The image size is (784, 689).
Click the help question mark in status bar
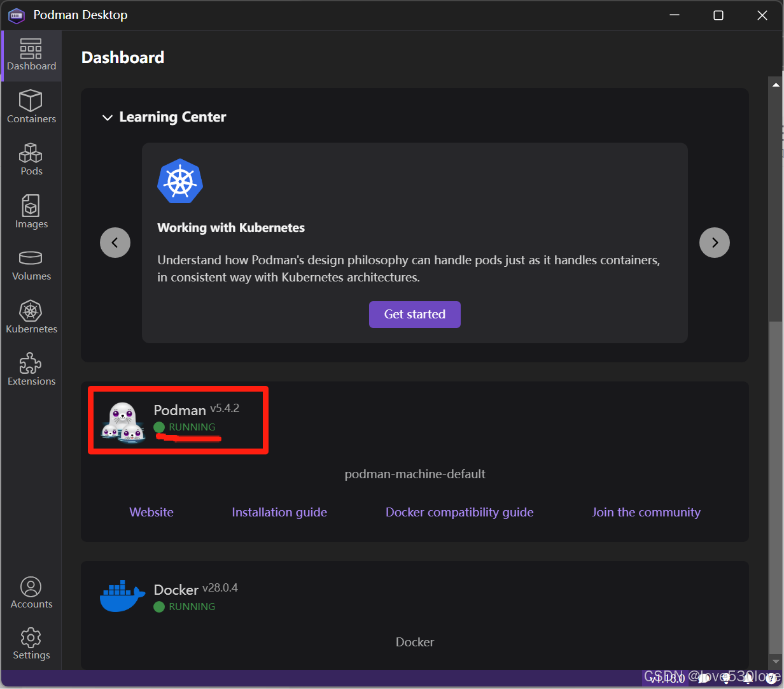771,679
